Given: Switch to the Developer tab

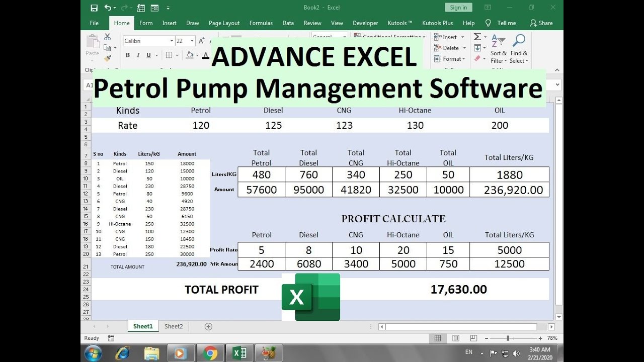Looking at the screenshot, I should (365, 23).
